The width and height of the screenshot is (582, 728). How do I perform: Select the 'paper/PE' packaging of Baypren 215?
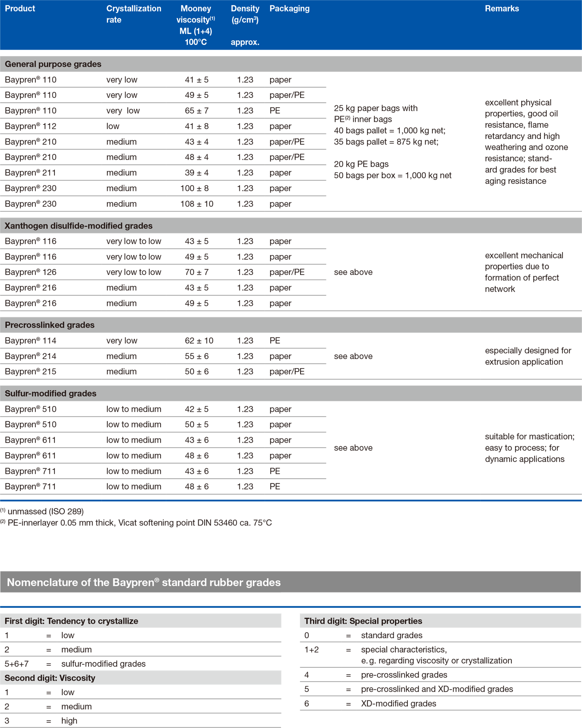(x=287, y=371)
